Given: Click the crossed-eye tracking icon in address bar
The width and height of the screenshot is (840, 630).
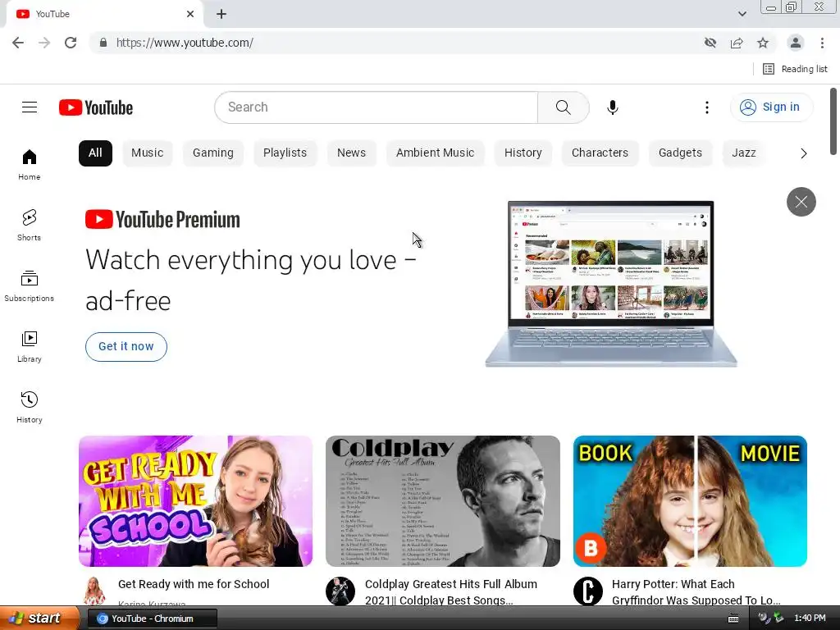Looking at the screenshot, I should click(x=710, y=43).
